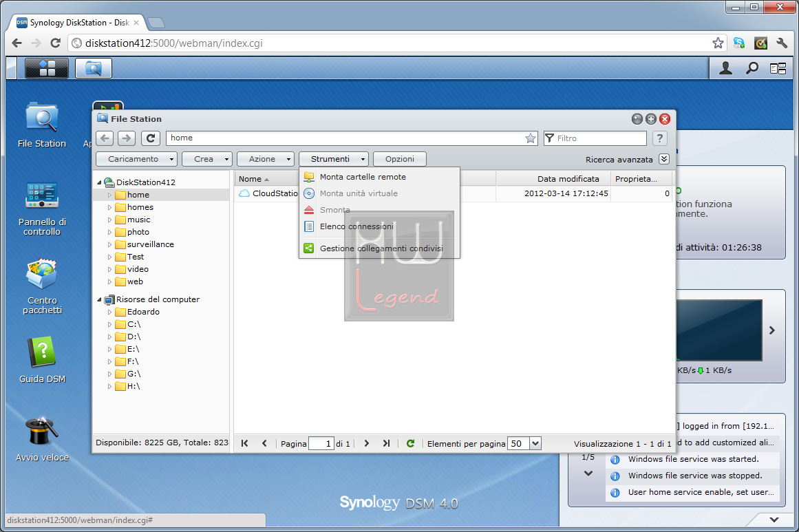
Task: Open Strumenti dropdown button
Action: (334, 159)
